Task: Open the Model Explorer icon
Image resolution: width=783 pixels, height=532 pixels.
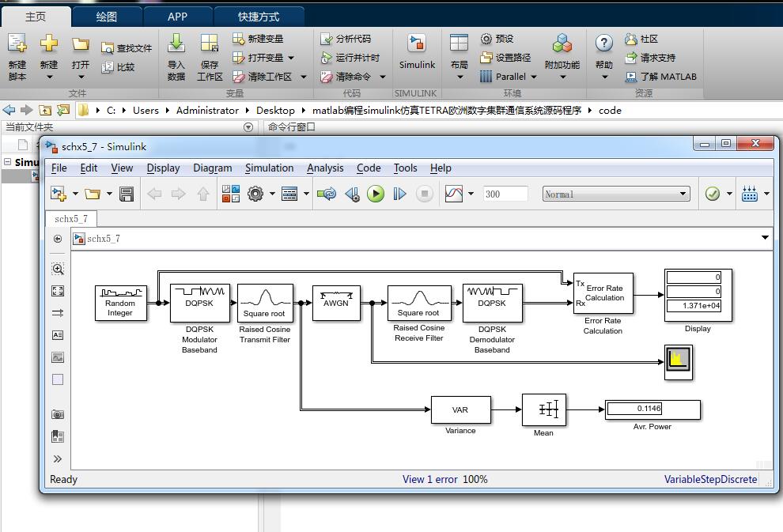Action: pos(289,194)
